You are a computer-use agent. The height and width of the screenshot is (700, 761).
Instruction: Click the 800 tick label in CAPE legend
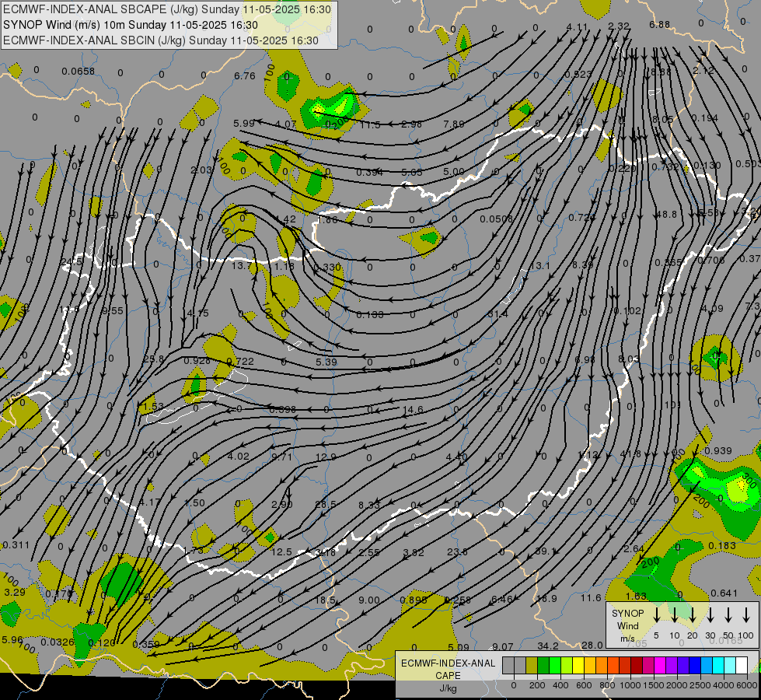pos(607,685)
